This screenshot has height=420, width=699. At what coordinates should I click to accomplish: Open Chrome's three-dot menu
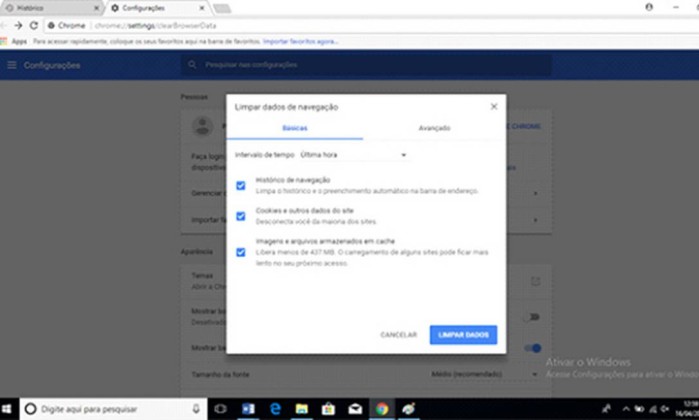(689, 25)
